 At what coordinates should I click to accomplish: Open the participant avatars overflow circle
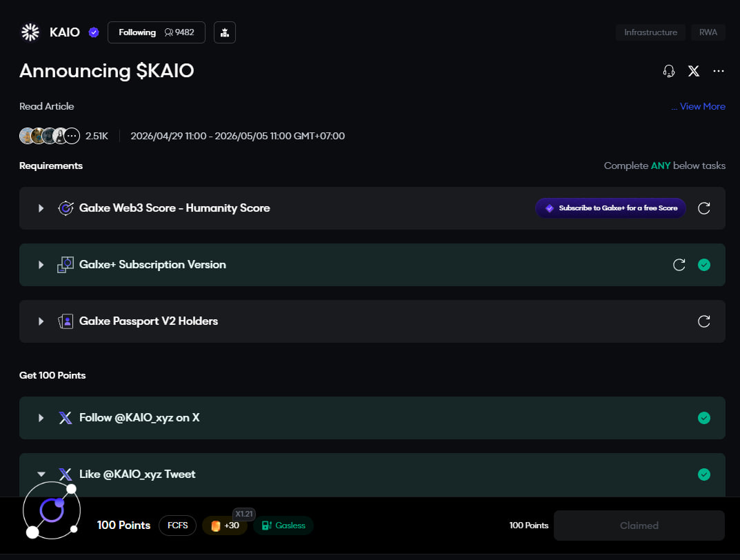coord(72,136)
